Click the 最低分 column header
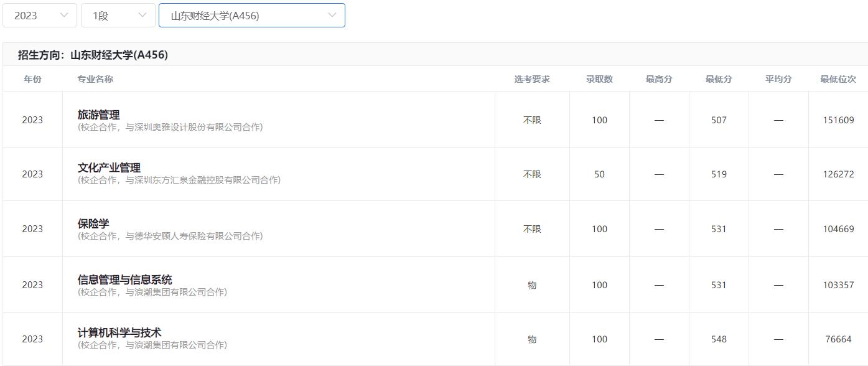The height and width of the screenshot is (366, 868). click(719, 79)
